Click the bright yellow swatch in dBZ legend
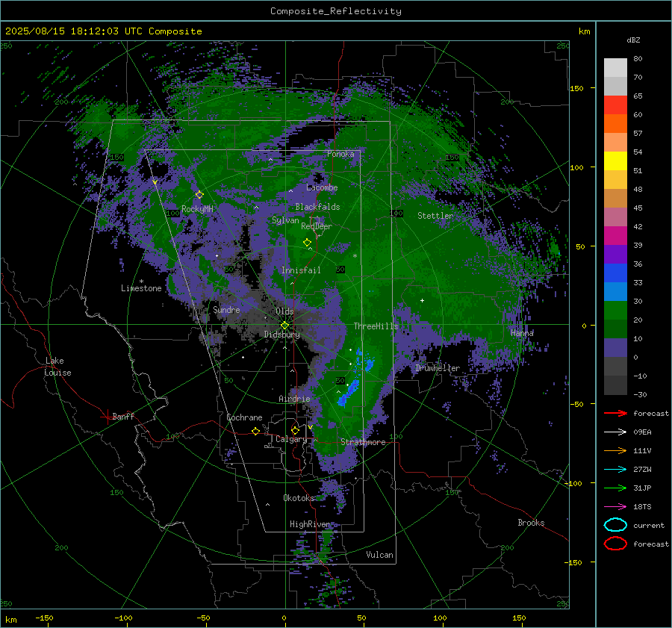Screen dimensions: 672x628 [615, 161]
